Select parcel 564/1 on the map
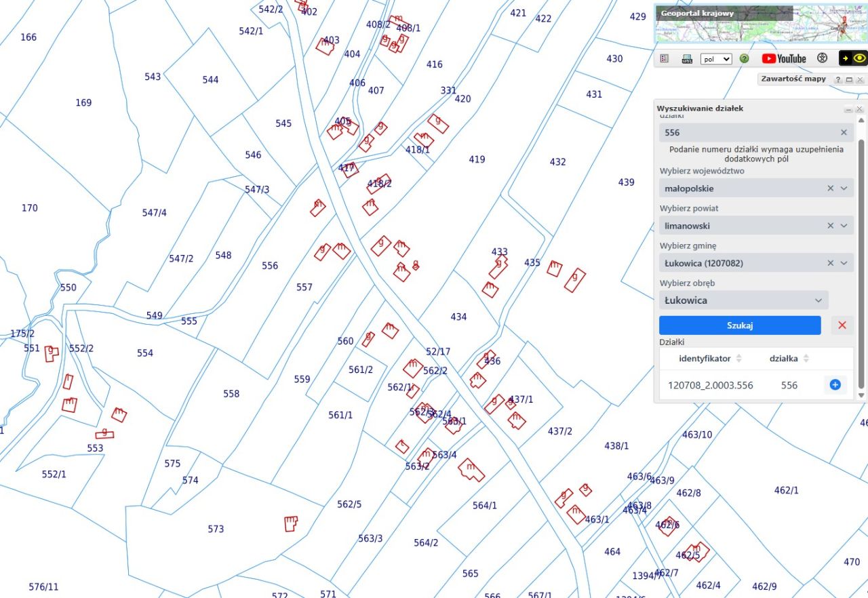The height and width of the screenshot is (598, 868). coord(485,506)
